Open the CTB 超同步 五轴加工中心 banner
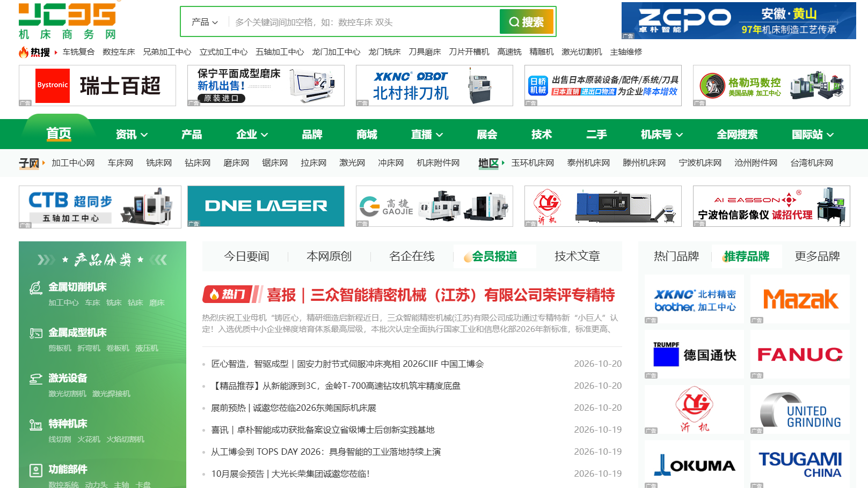The width and height of the screenshot is (868, 488). [x=100, y=207]
